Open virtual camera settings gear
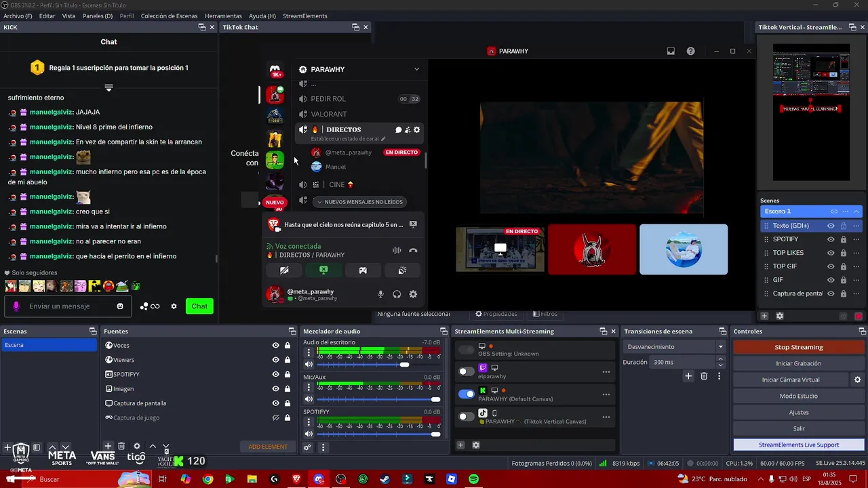 (857, 380)
